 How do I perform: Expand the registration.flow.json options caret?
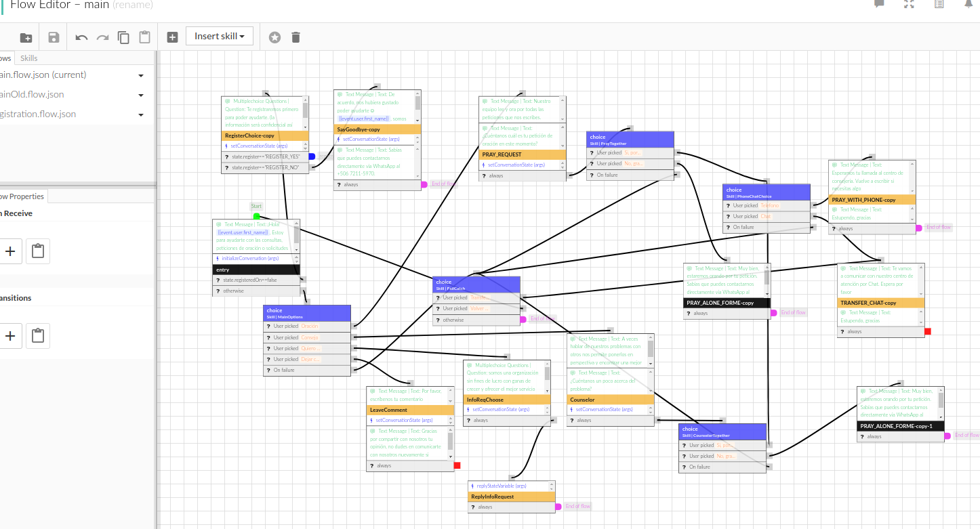141,115
